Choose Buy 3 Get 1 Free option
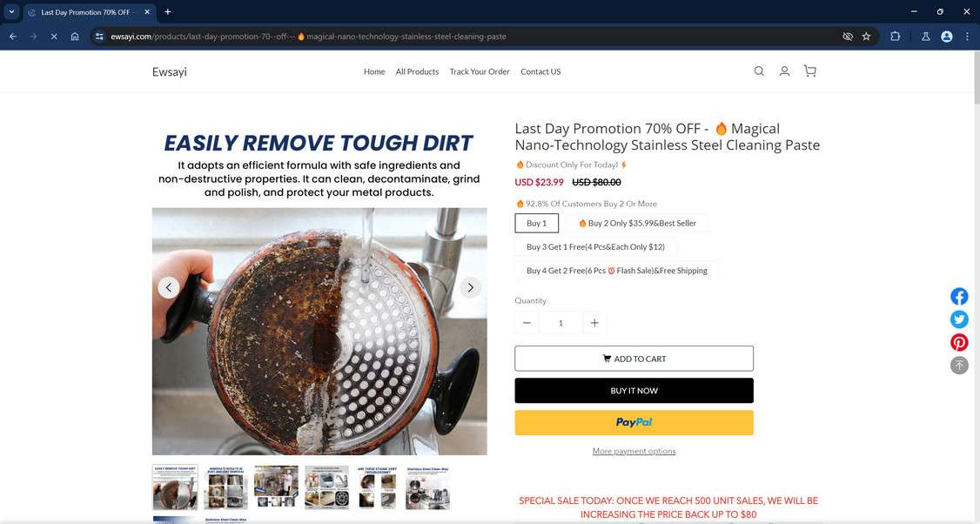980x524 pixels. coord(595,247)
